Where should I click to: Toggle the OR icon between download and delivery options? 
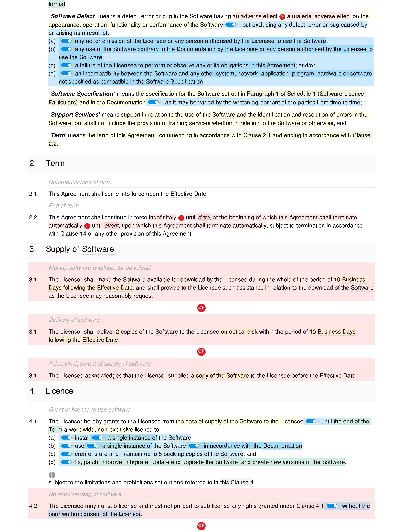coord(201,307)
